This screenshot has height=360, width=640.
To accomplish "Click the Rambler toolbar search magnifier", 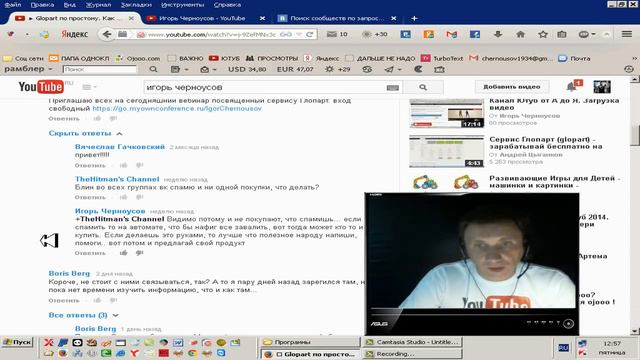I will point(153,69).
